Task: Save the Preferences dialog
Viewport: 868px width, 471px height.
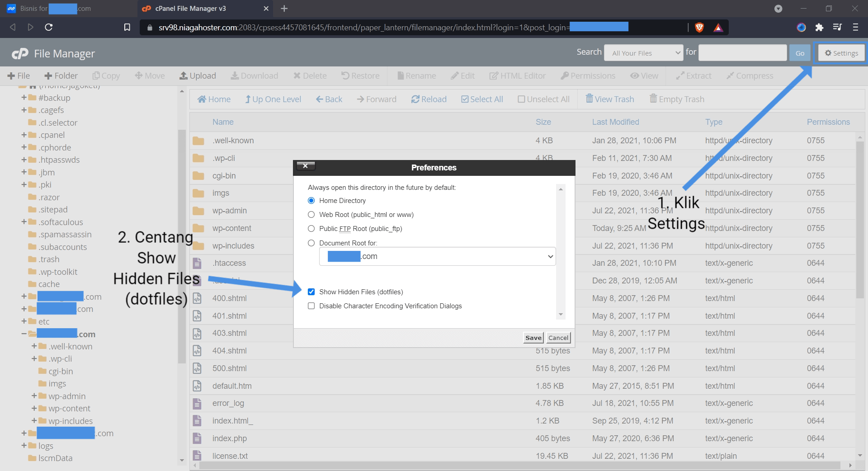Action: [x=533, y=338]
